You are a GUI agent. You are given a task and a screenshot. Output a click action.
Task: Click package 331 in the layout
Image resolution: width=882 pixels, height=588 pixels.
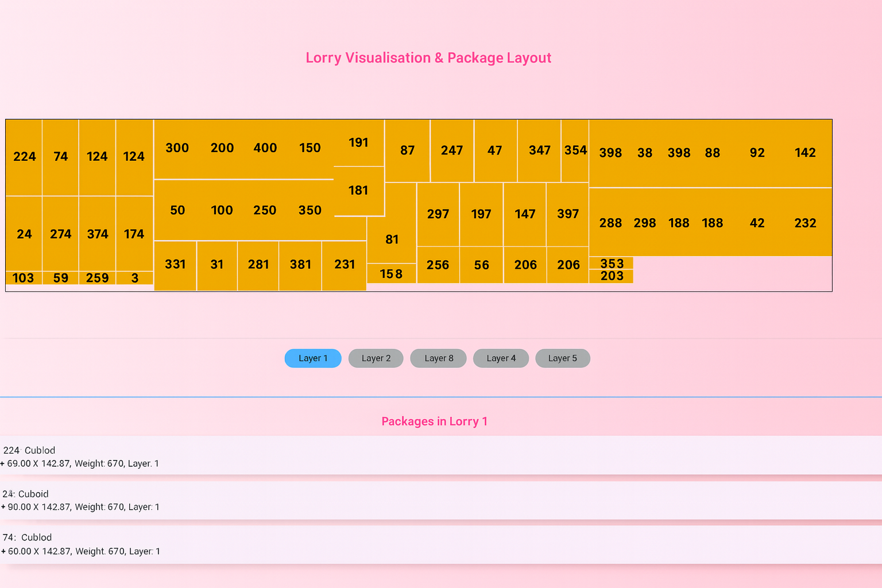click(175, 265)
